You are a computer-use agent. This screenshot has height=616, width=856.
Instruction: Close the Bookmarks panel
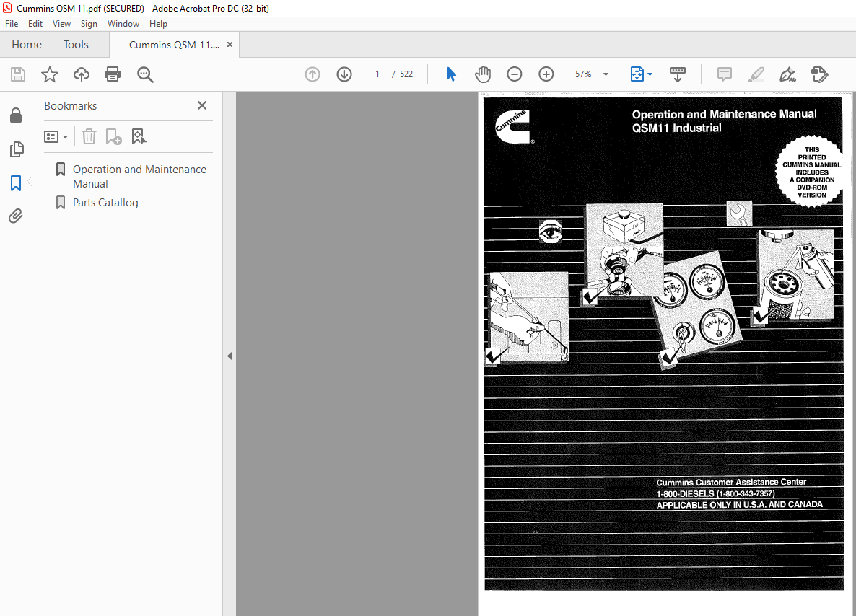coord(202,105)
